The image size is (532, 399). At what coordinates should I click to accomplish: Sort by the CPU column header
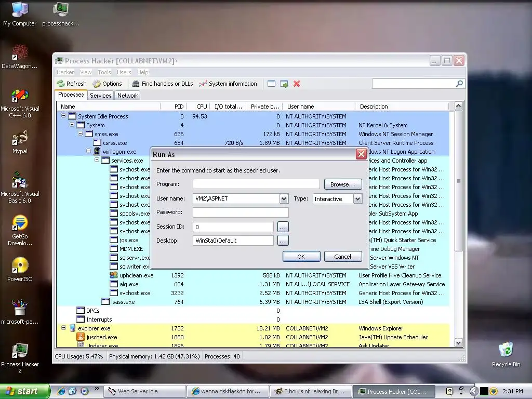point(198,107)
